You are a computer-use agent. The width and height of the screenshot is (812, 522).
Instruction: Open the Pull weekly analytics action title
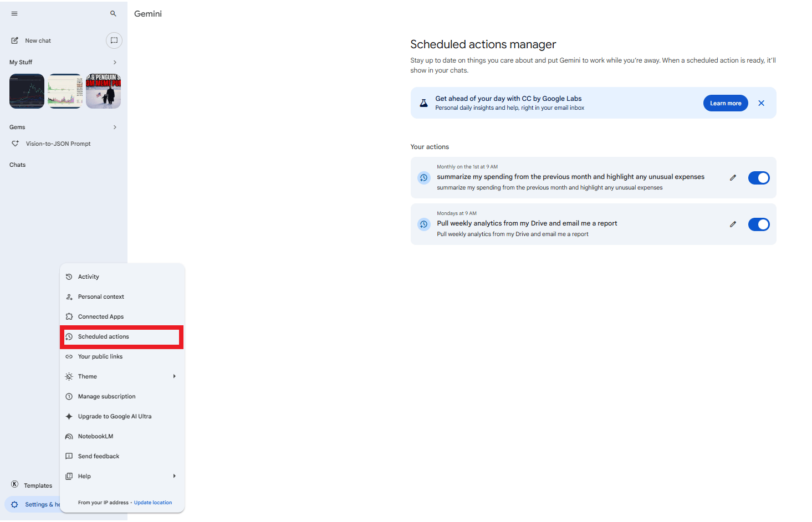coord(527,223)
